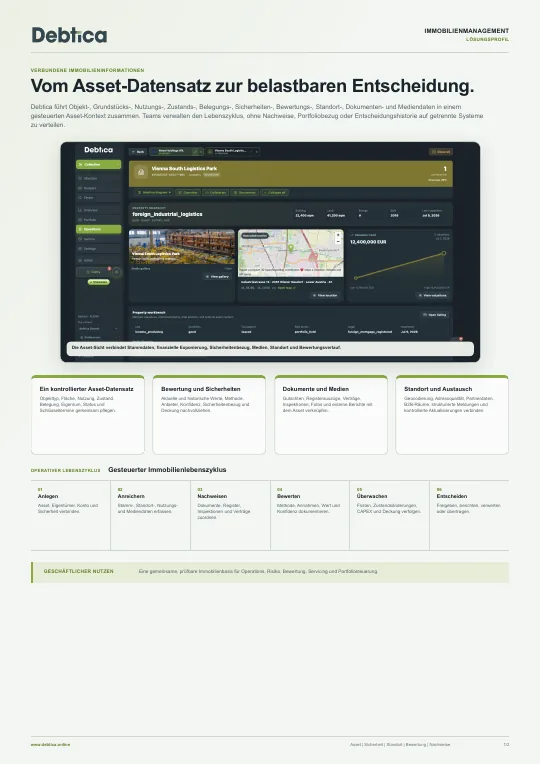Click the Debtica logo inside the app sidebar
Screen dimensions: 540x765
tap(99, 150)
